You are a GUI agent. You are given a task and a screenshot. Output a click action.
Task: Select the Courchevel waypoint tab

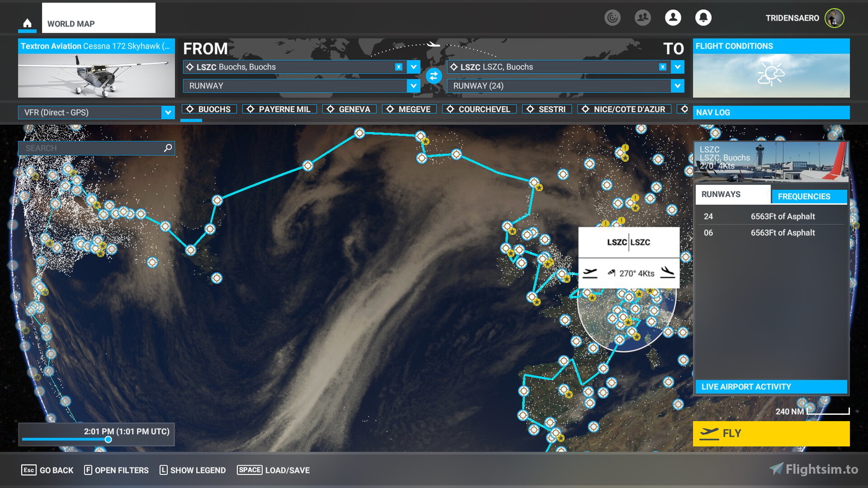(x=479, y=109)
